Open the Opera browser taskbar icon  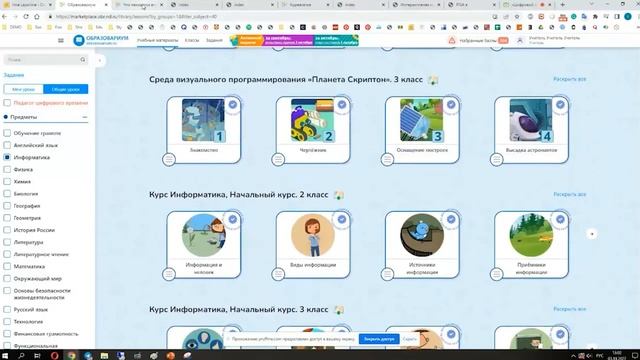click(54, 356)
